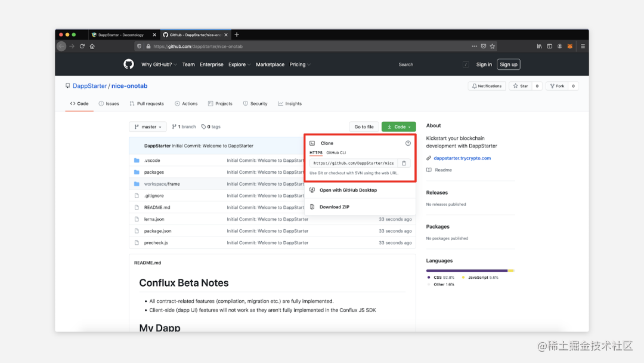Click the Notifications button
The image size is (644, 363).
point(487,86)
